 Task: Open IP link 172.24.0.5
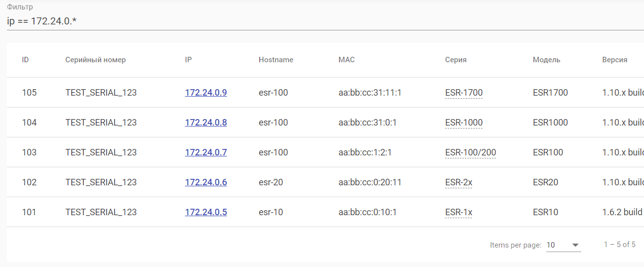(206, 212)
